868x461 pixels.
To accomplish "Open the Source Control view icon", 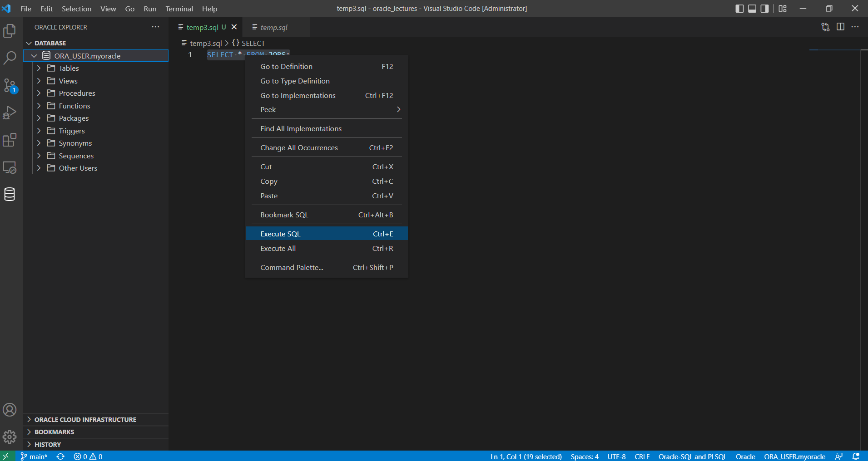I will click(x=10, y=85).
